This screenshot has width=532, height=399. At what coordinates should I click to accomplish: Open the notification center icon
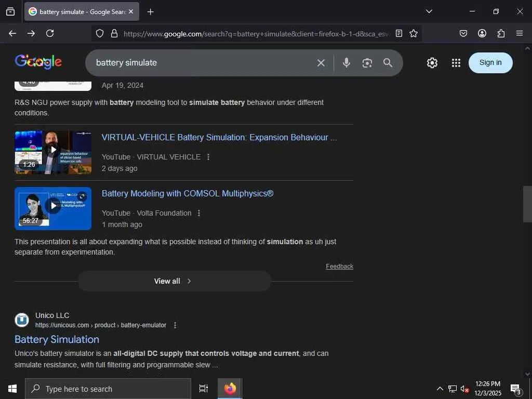pos(515,389)
